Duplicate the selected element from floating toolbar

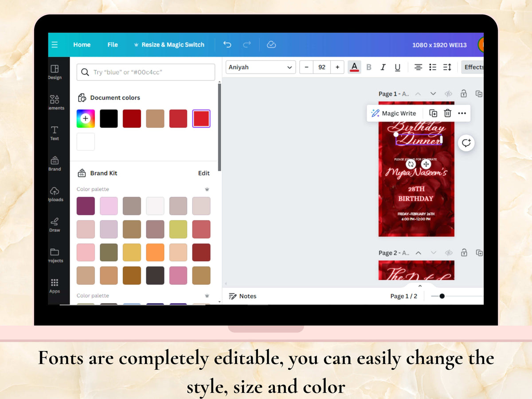point(433,113)
